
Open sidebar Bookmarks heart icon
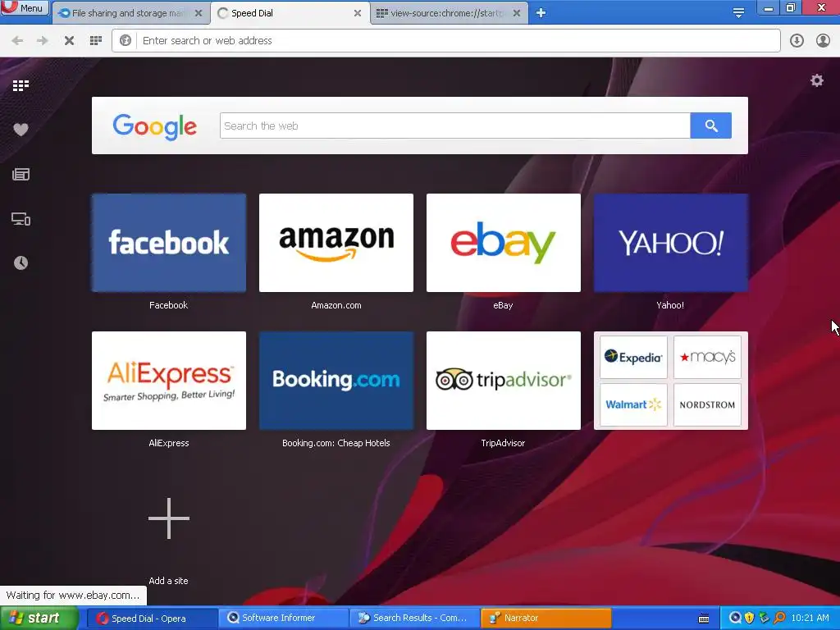[x=21, y=130]
